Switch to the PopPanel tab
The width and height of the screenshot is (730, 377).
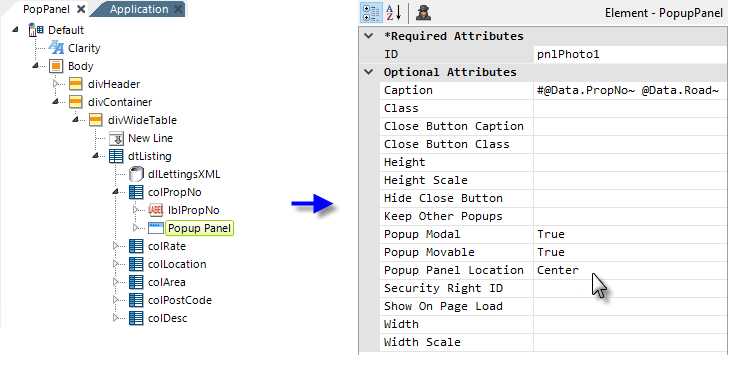tap(46, 9)
